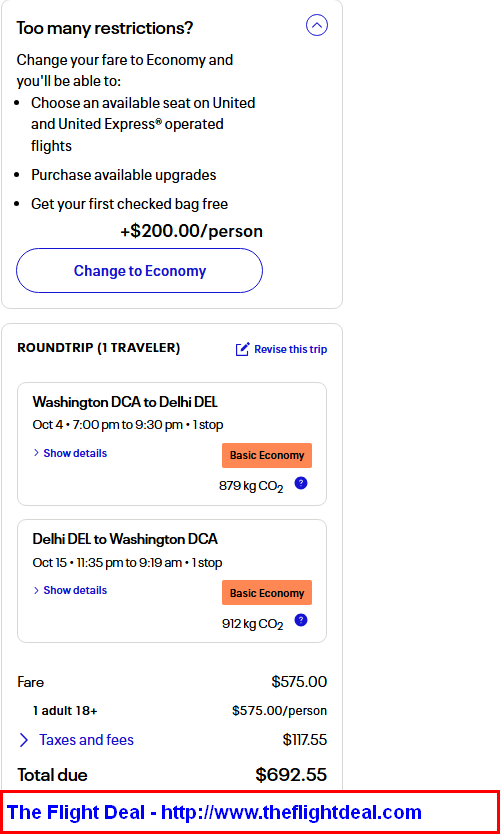Select the Washington DCA to Delhi DEL card title

pyautogui.click(x=125, y=402)
